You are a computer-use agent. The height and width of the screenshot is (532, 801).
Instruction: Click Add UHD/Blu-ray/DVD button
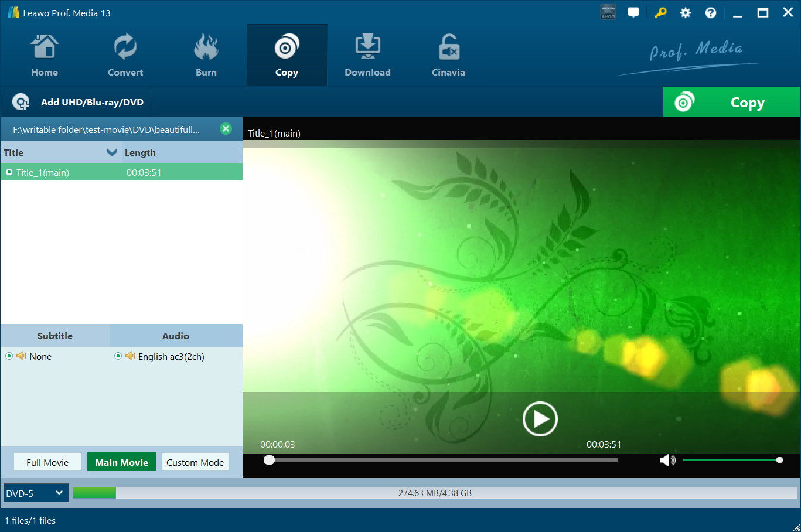pyautogui.click(x=78, y=102)
